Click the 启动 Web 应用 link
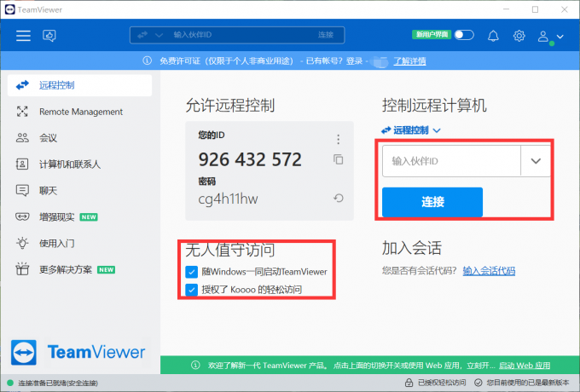The image size is (580, 392). click(525, 366)
